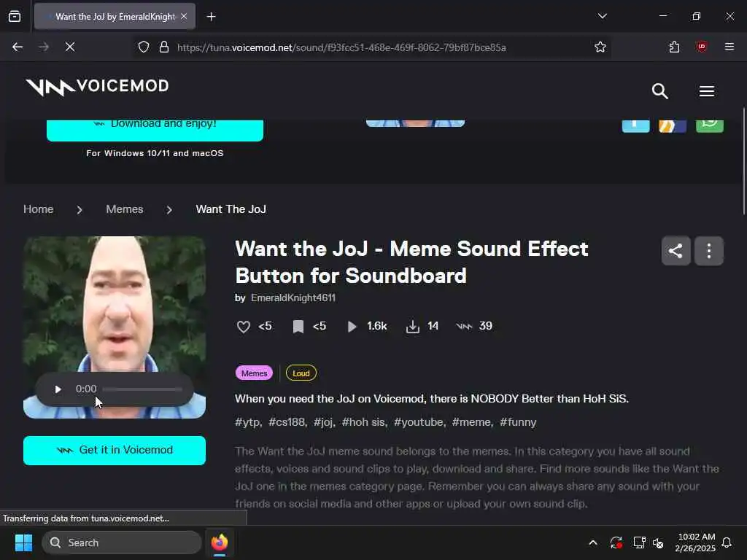The image size is (747, 560).
Task: Select the Loud tag
Action: click(301, 373)
